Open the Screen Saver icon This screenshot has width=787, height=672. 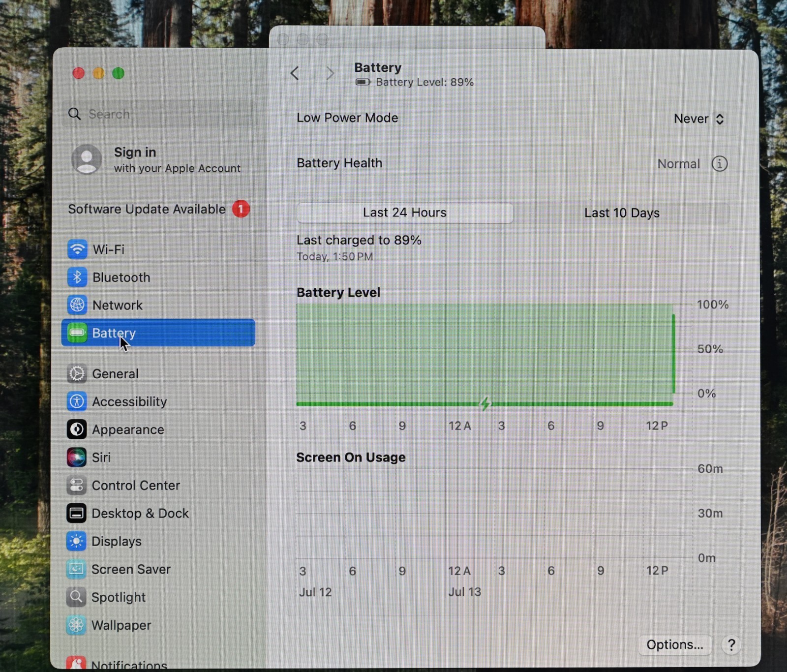coord(76,569)
